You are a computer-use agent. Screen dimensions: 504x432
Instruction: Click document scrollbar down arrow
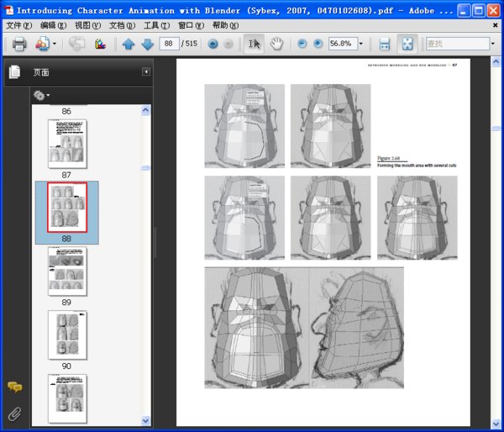click(x=496, y=424)
